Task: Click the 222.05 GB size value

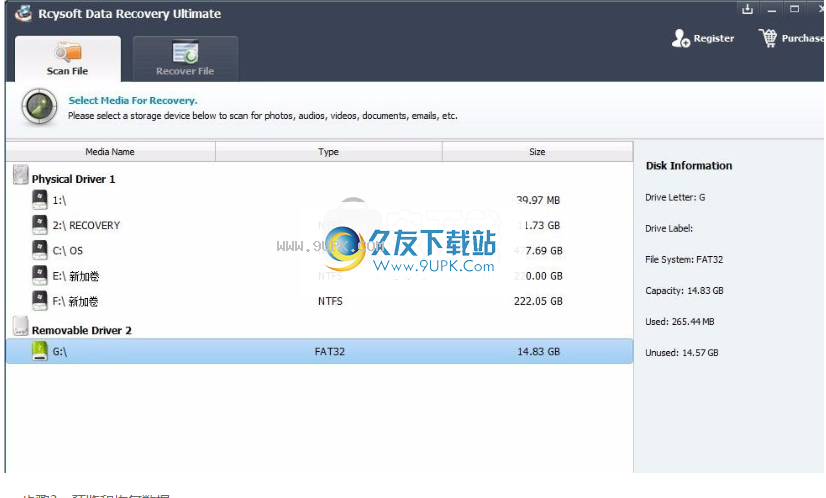Action: pyautogui.click(x=538, y=301)
